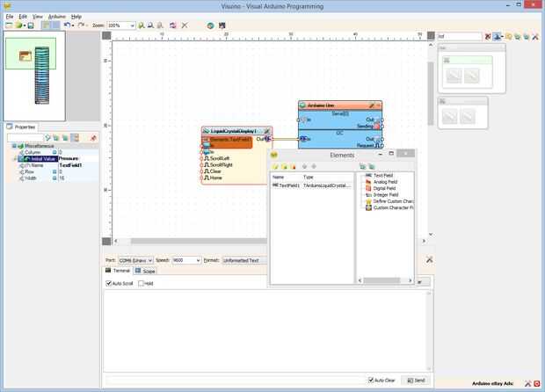Open the File menu
Viewport: 545px width, 392px height.
(10, 17)
